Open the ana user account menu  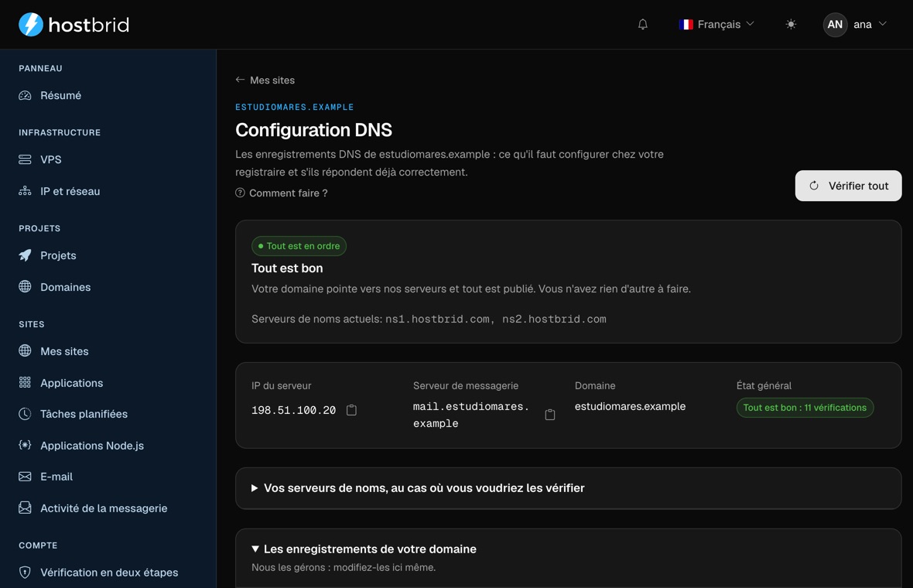pyautogui.click(x=855, y=25)
